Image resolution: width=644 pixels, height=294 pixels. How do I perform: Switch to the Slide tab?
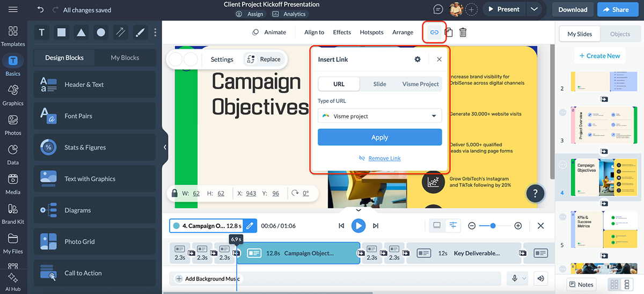pos(379,84)
